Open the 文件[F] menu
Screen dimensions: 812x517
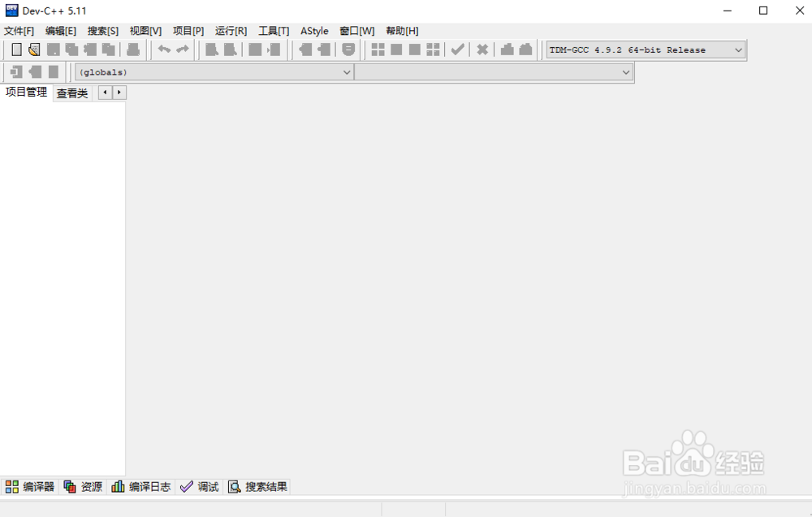(x=19, y=31)
